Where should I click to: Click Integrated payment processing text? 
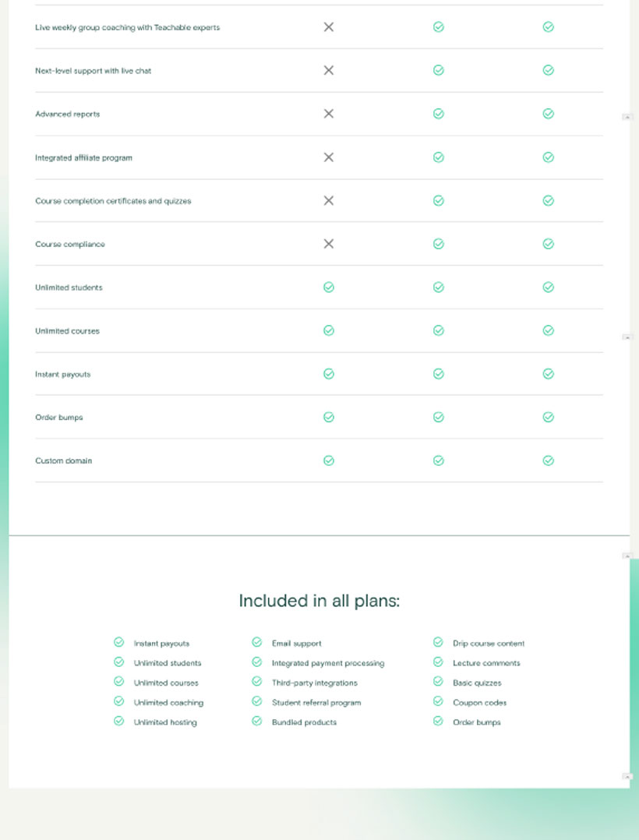[328, 663]
